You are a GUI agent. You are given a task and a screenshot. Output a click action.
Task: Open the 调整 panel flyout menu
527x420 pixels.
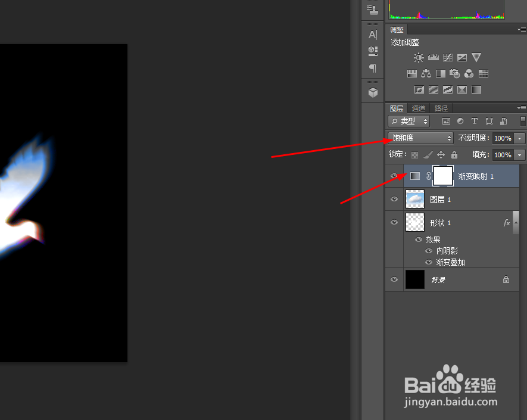(522, 30)
